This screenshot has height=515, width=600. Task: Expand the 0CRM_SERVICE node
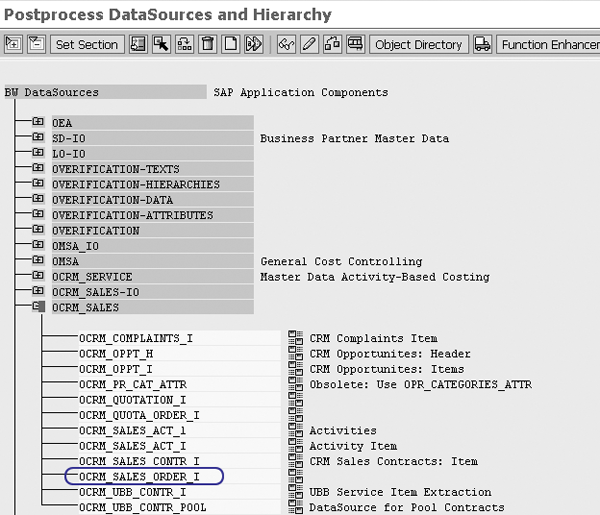[38, 275]
